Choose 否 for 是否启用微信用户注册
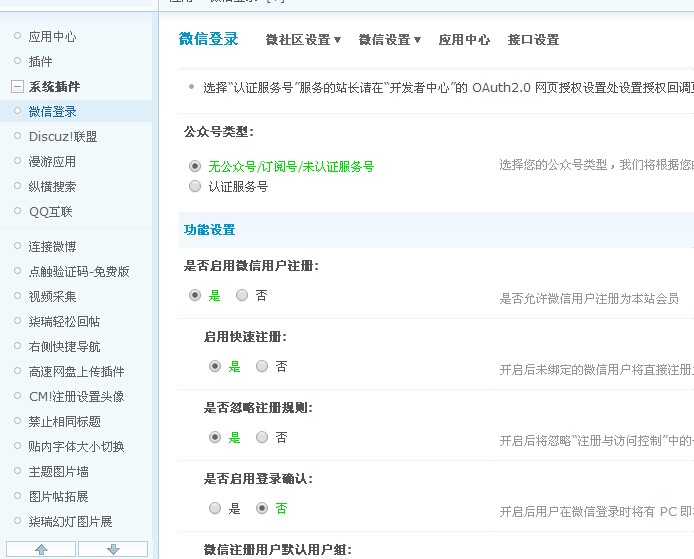This screenshot has width=694, height=559. tap(242, 295)
